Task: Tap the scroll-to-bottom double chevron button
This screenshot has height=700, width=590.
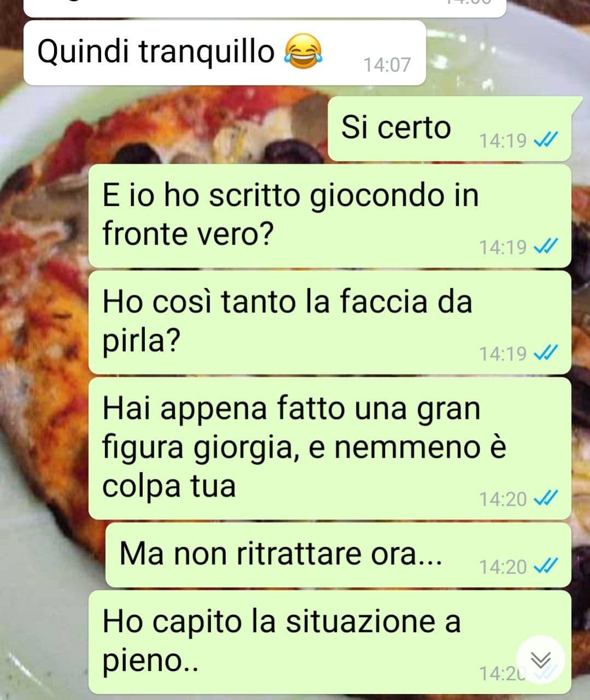Action: click(x=540, y=660)
